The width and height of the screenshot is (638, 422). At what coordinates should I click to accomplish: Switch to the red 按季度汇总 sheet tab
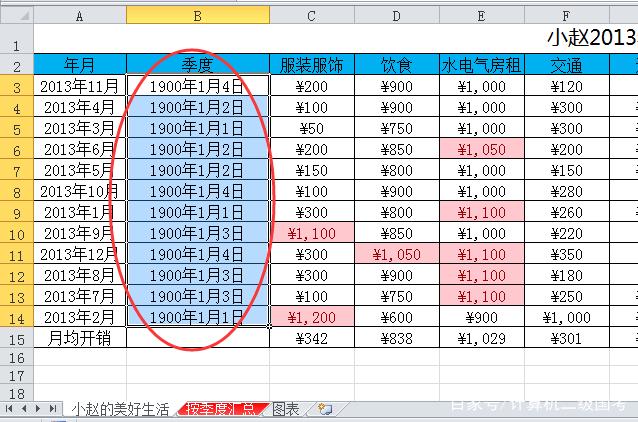[223, 409]
